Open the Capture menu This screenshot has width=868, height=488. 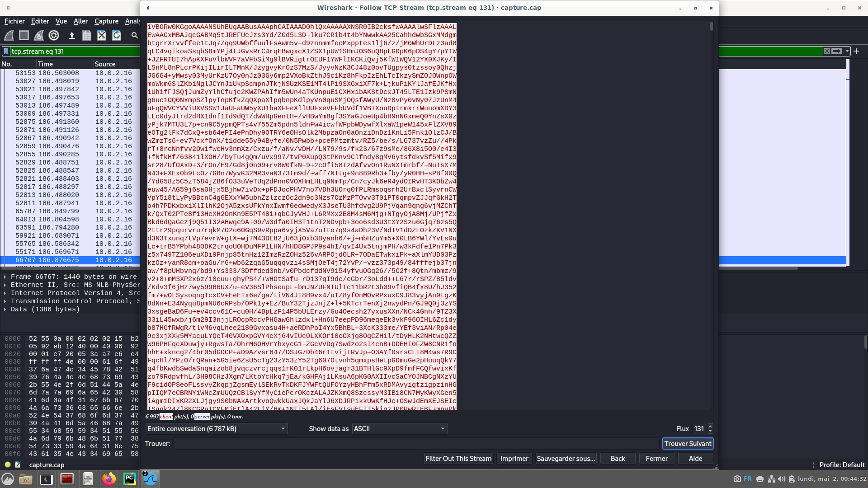(x=106, y=21)
